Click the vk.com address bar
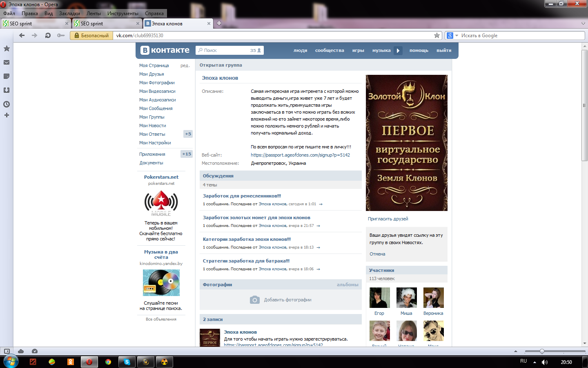This screenshot has height=368, width=588. (274, 36)
